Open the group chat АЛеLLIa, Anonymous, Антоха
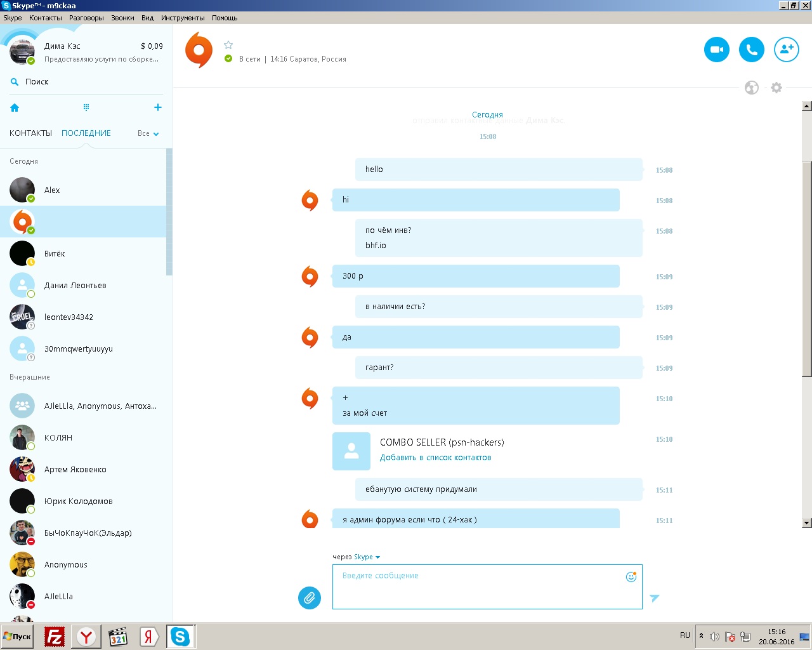This screenshot has width=812, height=650. coord(83,406)
